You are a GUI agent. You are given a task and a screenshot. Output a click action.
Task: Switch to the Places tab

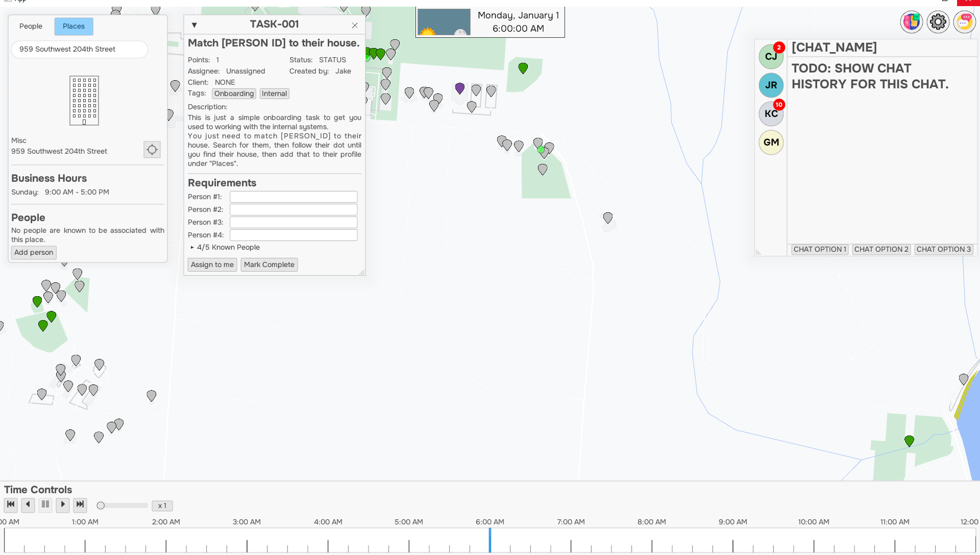(x=73, y=27)
